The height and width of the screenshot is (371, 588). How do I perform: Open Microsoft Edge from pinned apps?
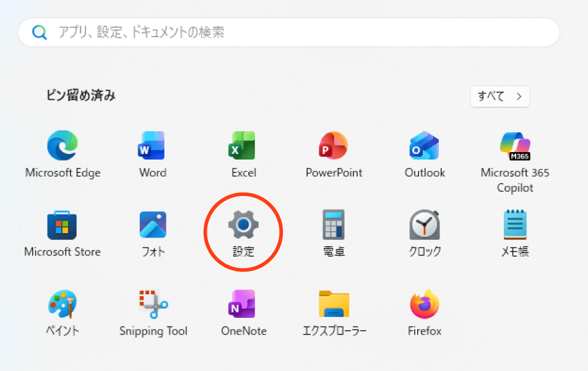63,145
